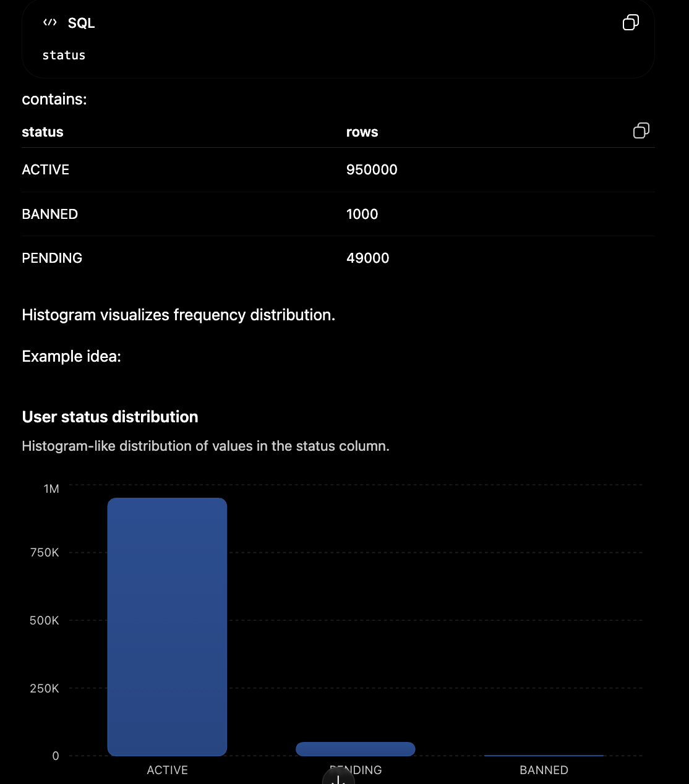
Task: Select the BANNED table row label
Action: point(49,214)
